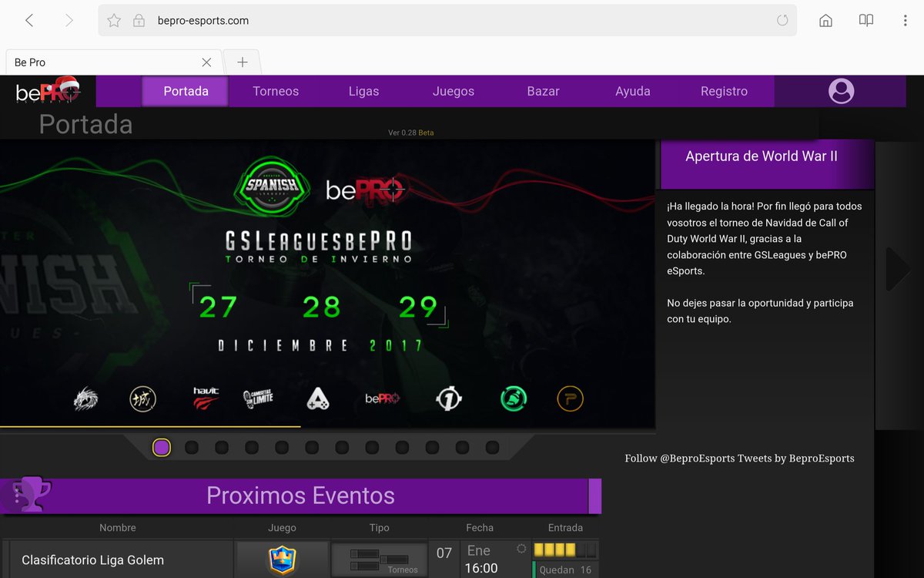Viewport: 924px width, 578px height.
Task: Select the ninth carousel dot
Action: [x=402, y=448]
